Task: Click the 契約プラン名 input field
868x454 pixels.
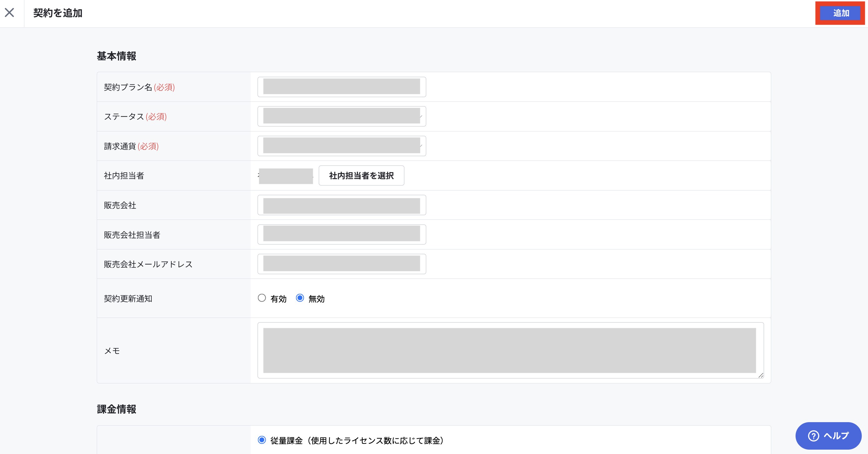Action: click(342, 87)
